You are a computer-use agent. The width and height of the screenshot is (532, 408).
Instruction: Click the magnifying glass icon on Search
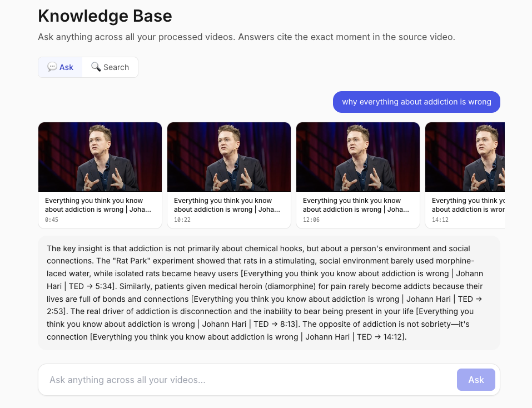96,67
